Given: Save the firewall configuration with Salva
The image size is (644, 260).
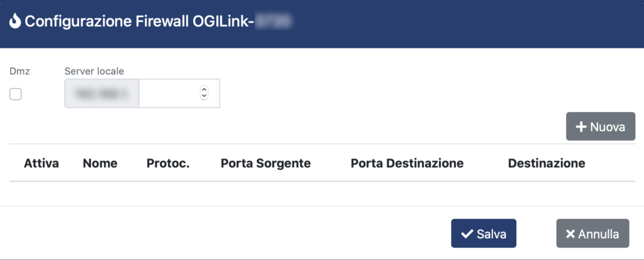Looking at the screenshot, I should 484,234.
